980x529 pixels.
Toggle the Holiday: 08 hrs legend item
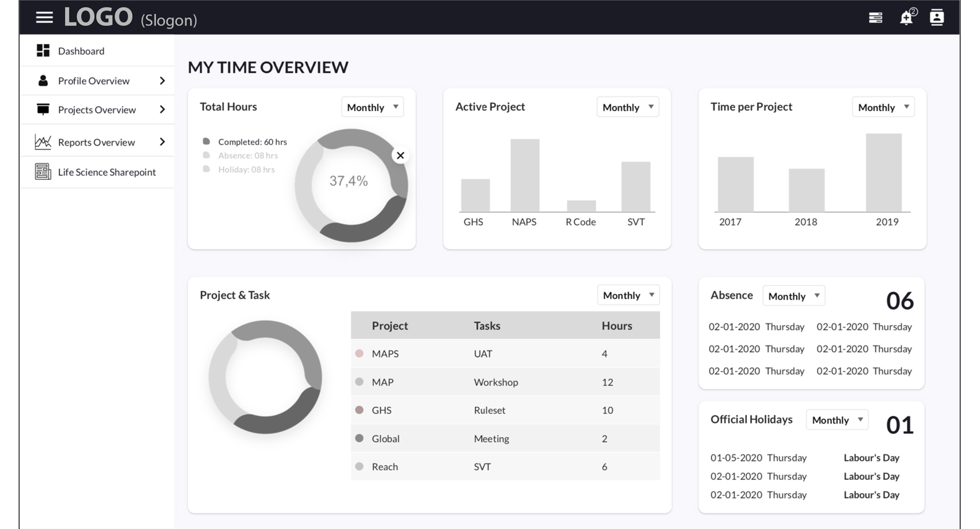tap(239, 169)
